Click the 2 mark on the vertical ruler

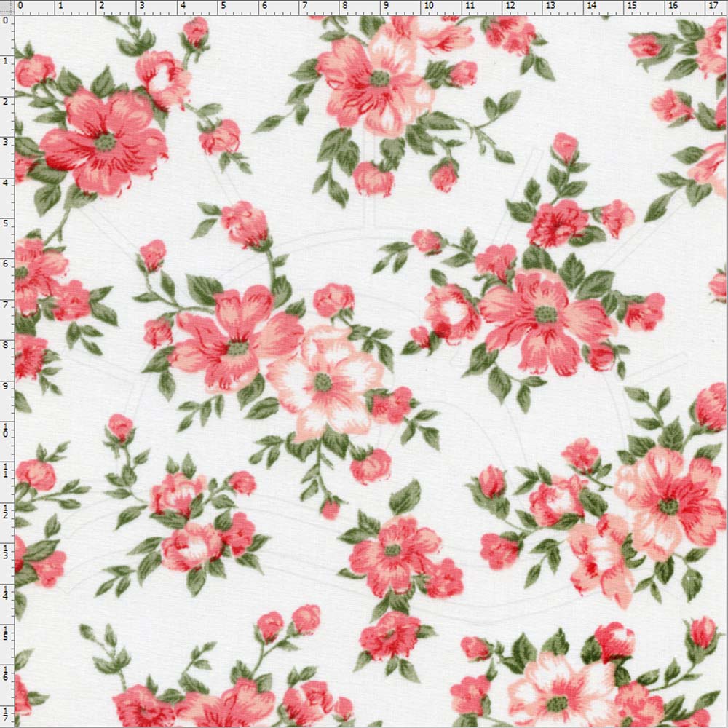[6, 102]
